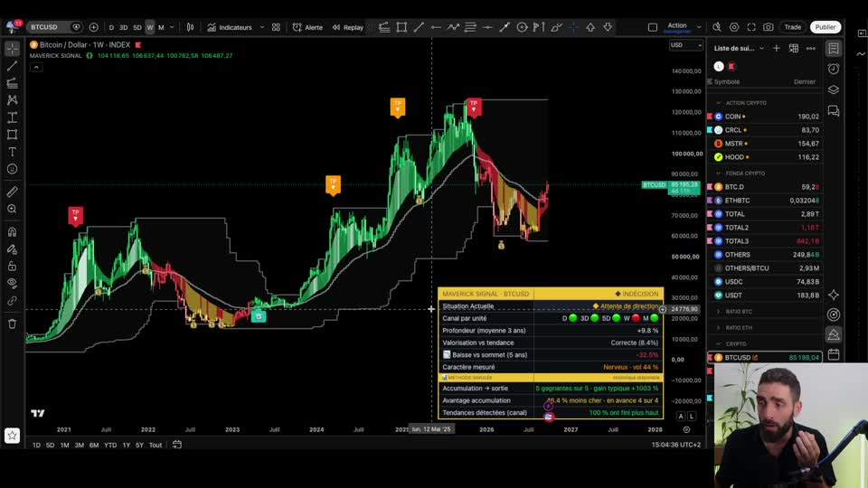Viewport: 868px width, 488px height.
Task: Lock all drawing tools
Action: click(x=12, y=267)
